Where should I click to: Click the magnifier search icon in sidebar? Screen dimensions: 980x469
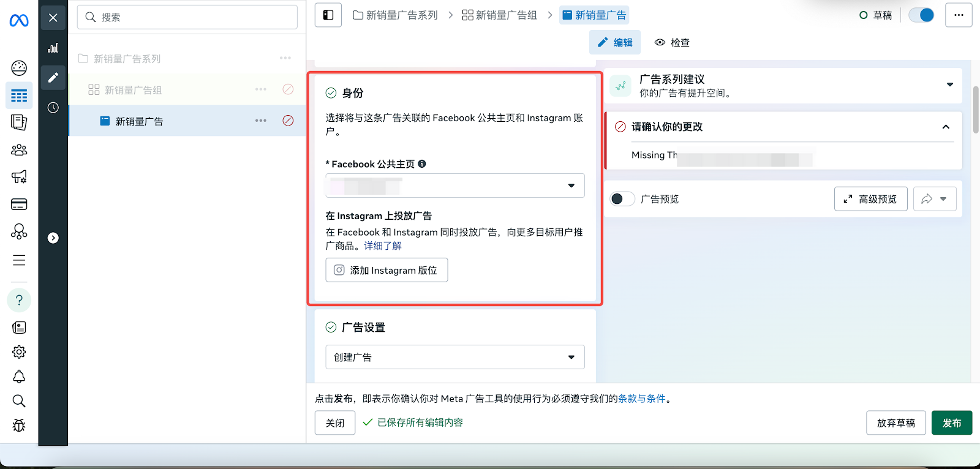point(19,401)
